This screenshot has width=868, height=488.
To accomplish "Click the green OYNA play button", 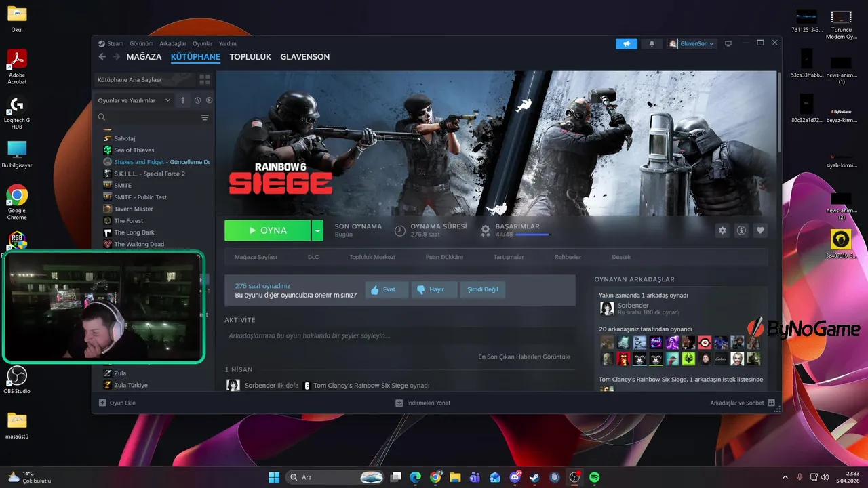I will [x=267, y=230].
